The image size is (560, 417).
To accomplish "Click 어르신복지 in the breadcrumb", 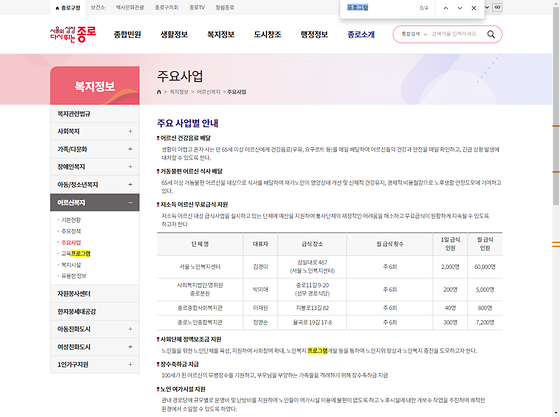I will pyautogui.click(x=208, y=92).
